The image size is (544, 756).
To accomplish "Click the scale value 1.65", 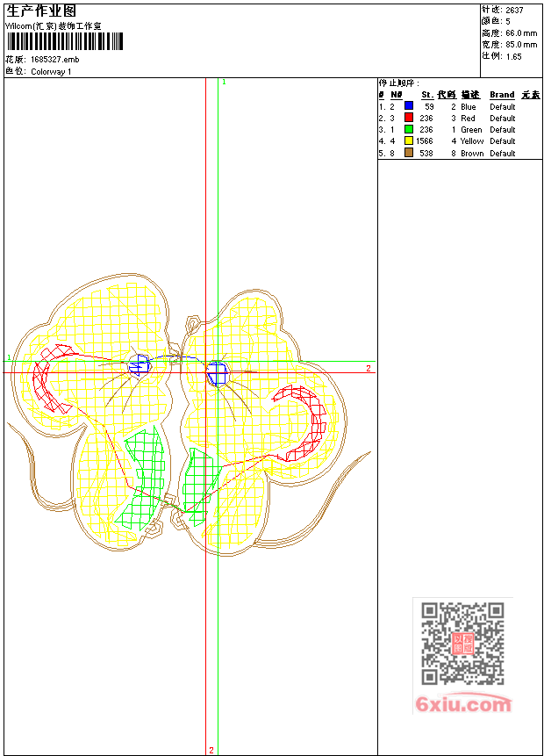I will [x=513, y=56].
